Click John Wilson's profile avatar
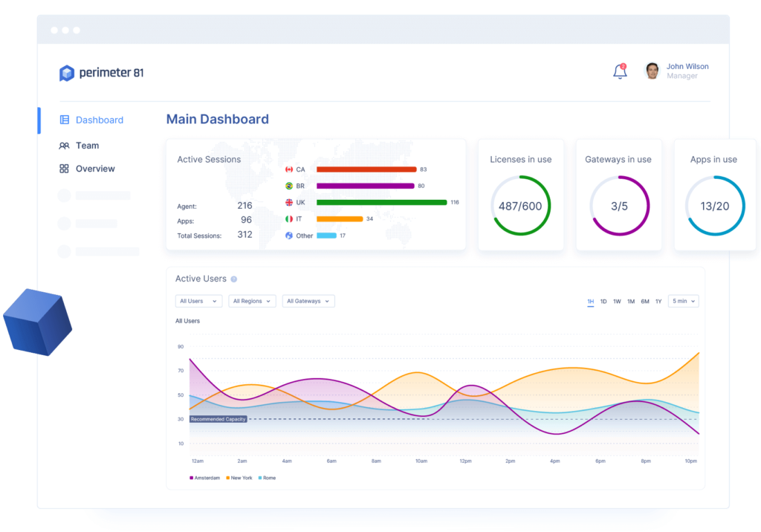The image size is (761, 532). click(652, 71)
